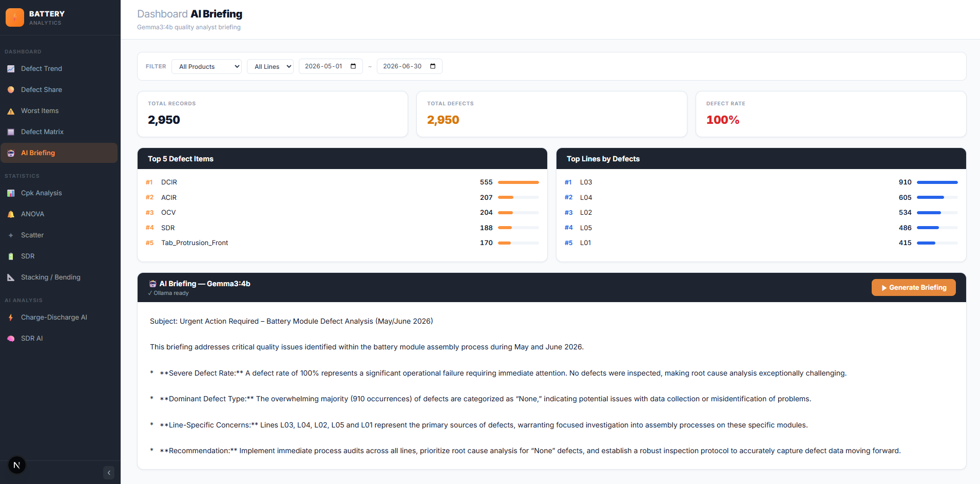
Task: Click the Cpk Analysis bar chart icon
Action: pos(11,193)
